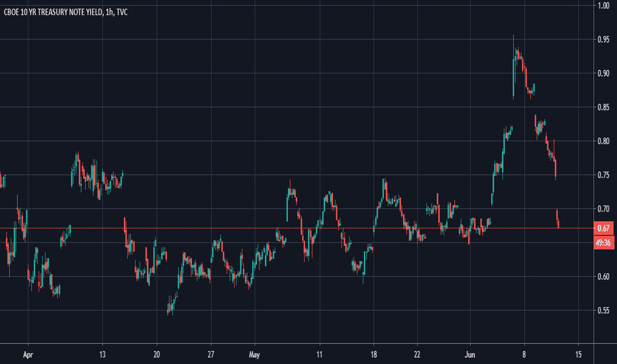
Task: Click the 15 date label on time axis
Action: pos(579,355)
